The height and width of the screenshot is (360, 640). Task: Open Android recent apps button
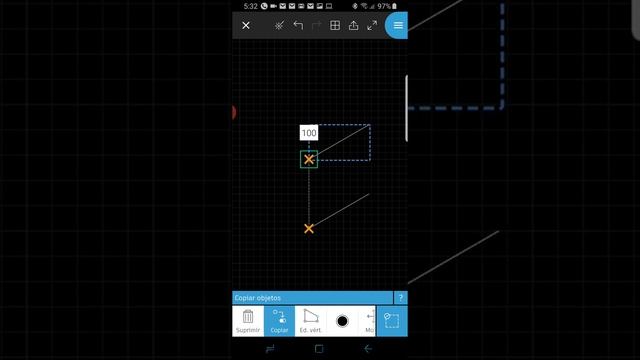click(270, 349)
